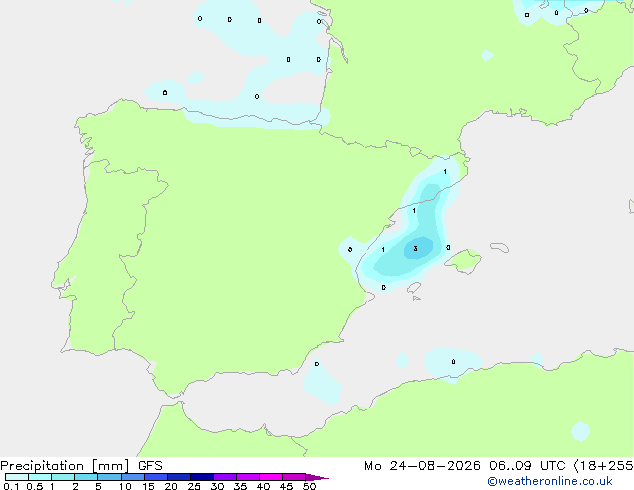
Task: Click the '45' legend scale label
Action: (286, 486)
